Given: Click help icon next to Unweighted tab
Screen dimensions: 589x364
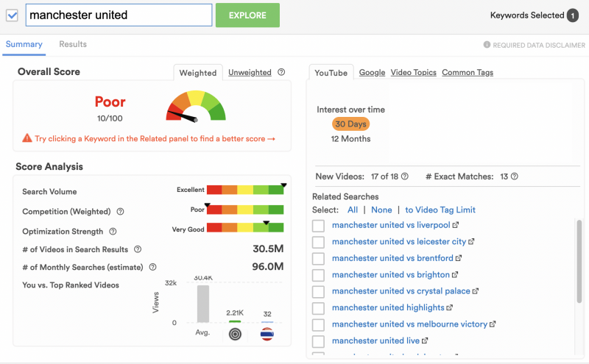Looking at the screenshot, I should point(281,72).
